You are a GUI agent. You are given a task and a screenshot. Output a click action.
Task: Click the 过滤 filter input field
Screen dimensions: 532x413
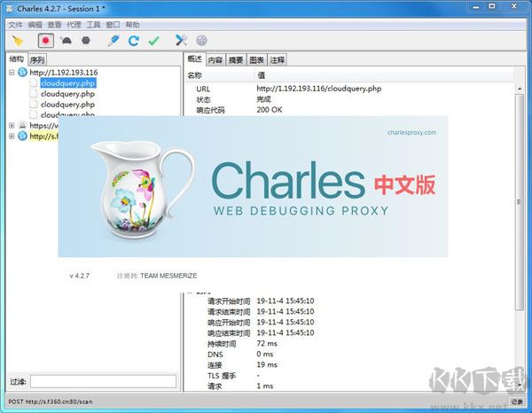tap(103, 381)
